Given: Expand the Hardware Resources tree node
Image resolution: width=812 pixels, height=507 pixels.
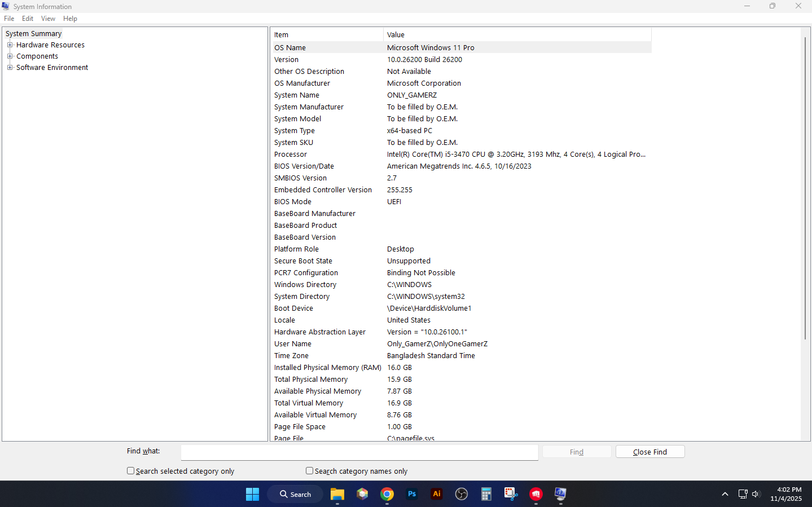Looking at the screenshot, I should [x=10, y=45].
